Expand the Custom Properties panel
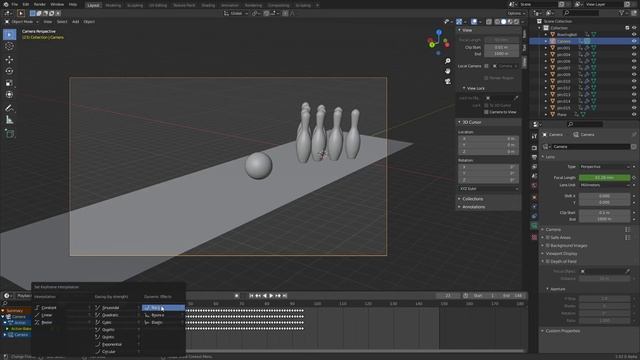This screenshot has width=640, height=360. click(543, 331)
